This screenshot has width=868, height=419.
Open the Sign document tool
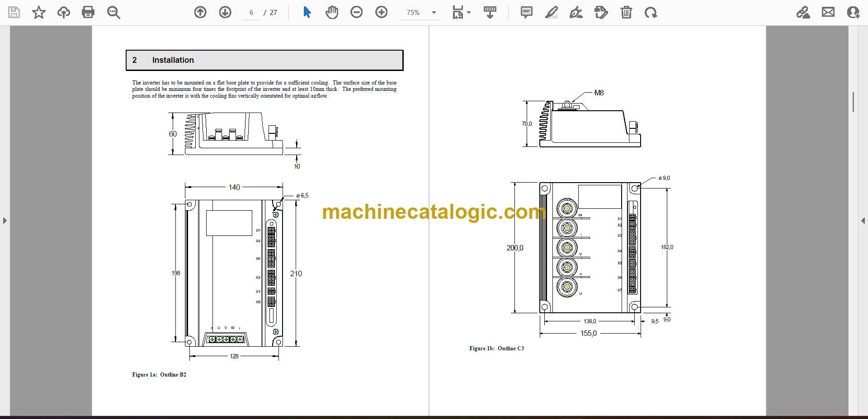(576, 12)
